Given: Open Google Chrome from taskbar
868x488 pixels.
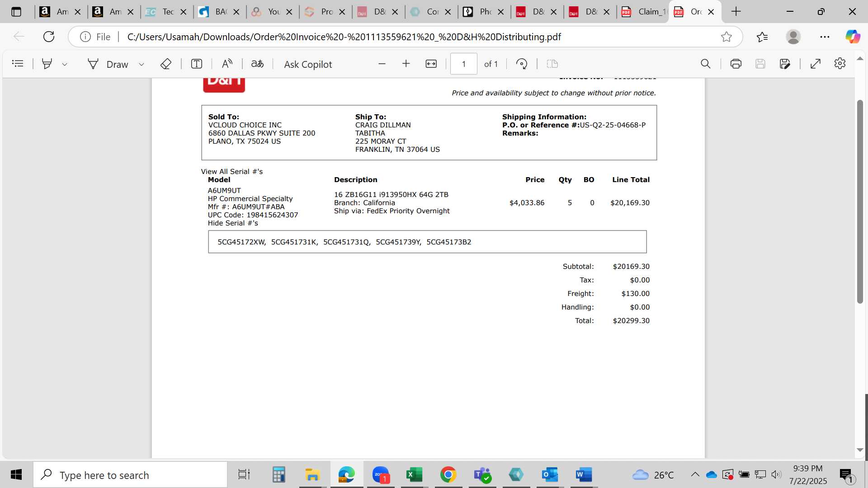Looking at the screenshot, I should [448, 474].
